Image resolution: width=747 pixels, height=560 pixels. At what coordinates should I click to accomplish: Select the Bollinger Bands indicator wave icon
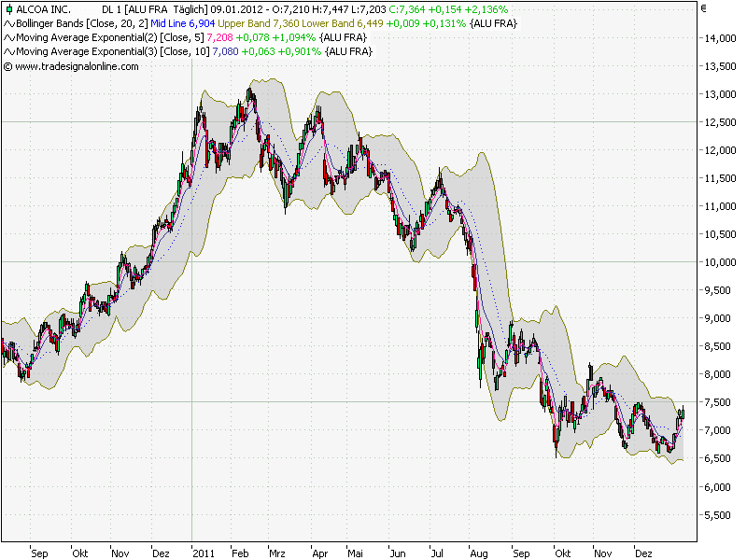coord(7,22)
